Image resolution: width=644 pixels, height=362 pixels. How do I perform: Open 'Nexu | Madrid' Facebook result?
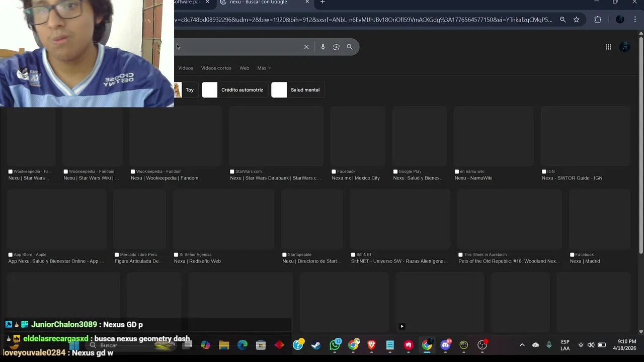[x=585, y=261]
